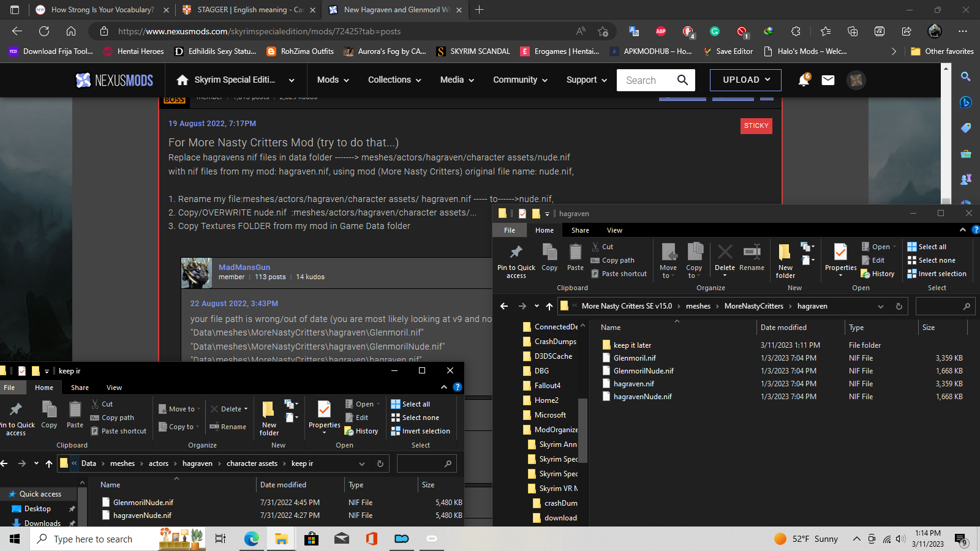Click Select none in hagraven window
Image resolution: width=980 pixels, height=551 pixels.
coord(936,260)
